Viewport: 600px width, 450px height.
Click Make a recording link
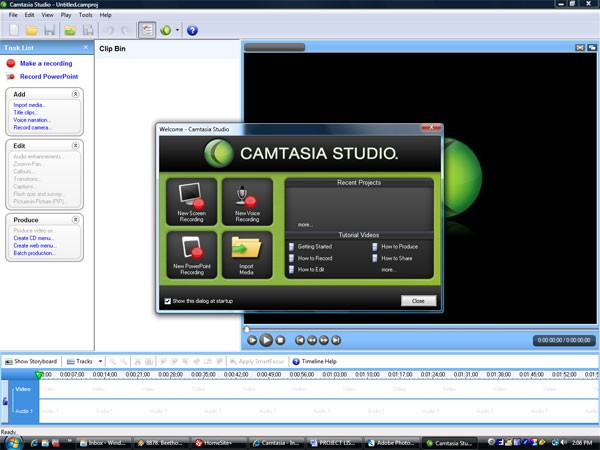(x=45, y=63)
